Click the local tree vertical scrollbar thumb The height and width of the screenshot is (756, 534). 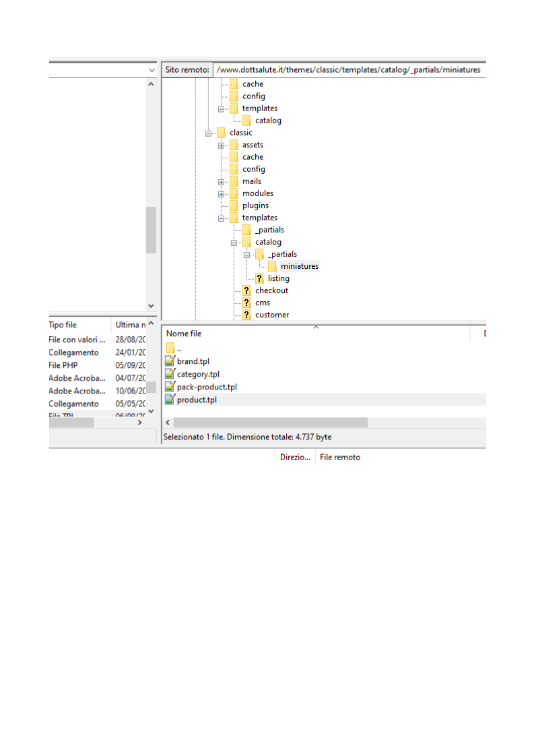pos(151,230)
